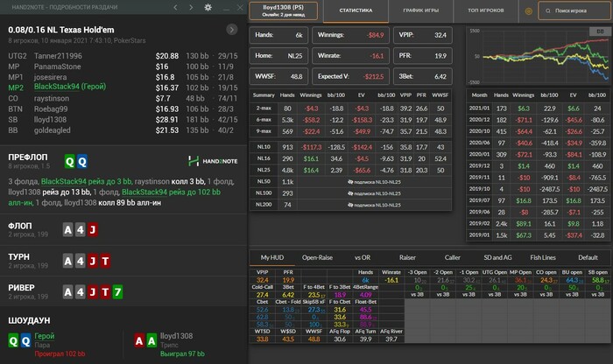Select the 2021/01 month row
This screenshot has height=364, width=613.
[x=538, y=108]
